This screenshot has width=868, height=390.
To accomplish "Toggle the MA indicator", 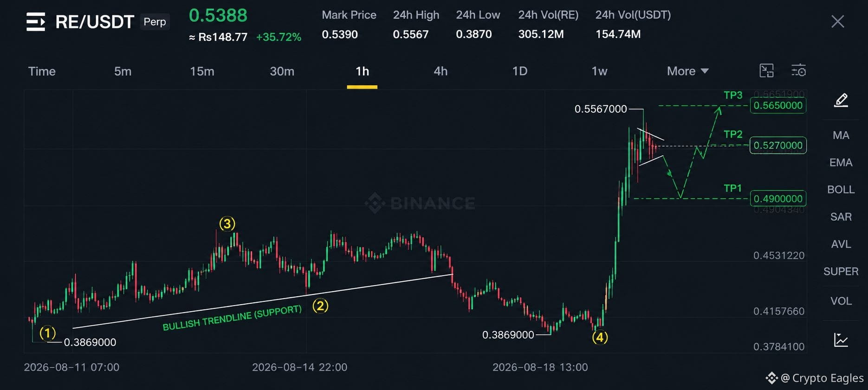I will tap(841, 135).
